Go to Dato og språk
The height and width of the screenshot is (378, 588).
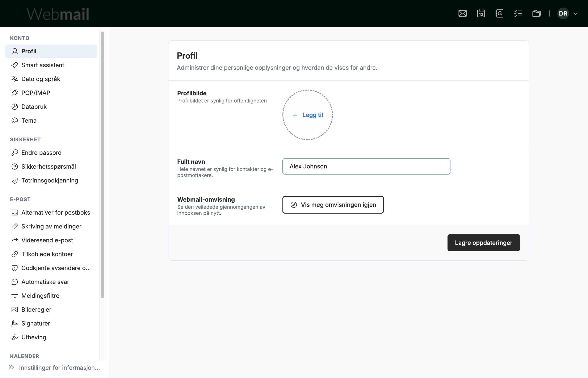pos(51,79)
